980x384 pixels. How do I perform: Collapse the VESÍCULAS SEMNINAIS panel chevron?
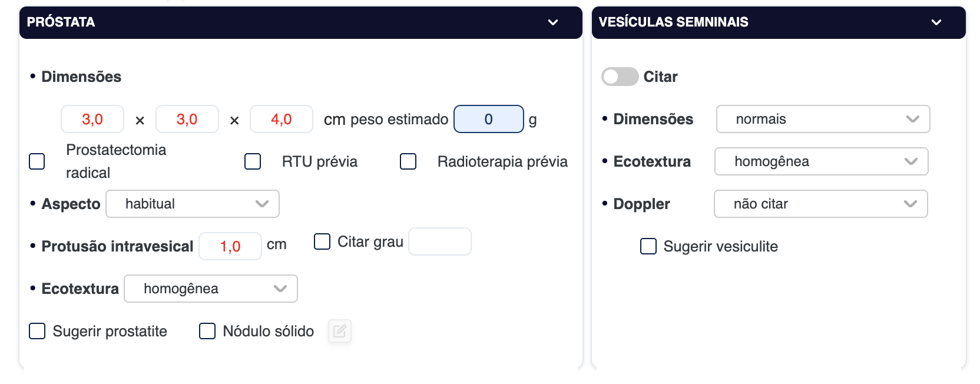pos(936,22)
